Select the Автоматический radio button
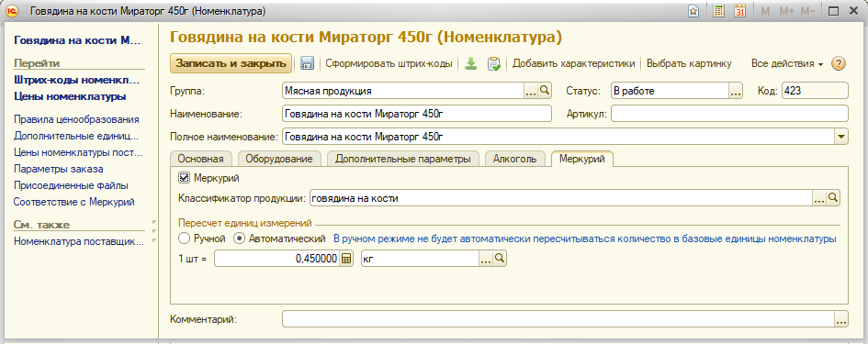This screenshot has height=344, width=868. pyautogui.click(x=239, y=239)
